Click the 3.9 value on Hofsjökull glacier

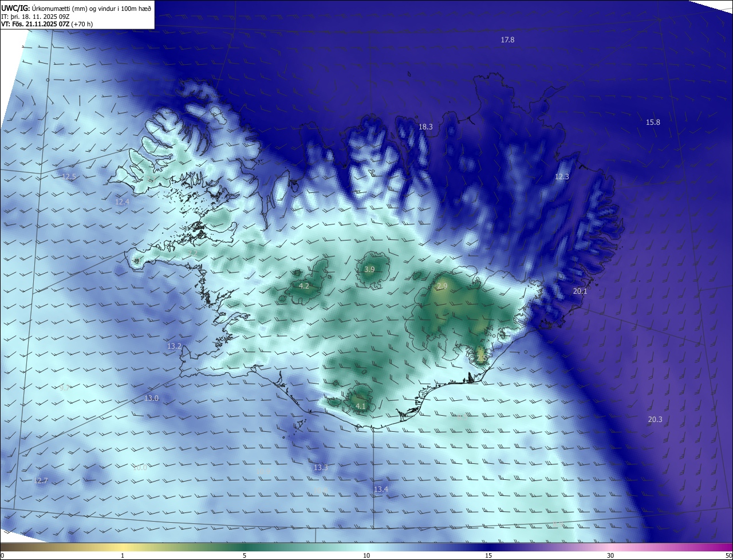click(369, 270)
